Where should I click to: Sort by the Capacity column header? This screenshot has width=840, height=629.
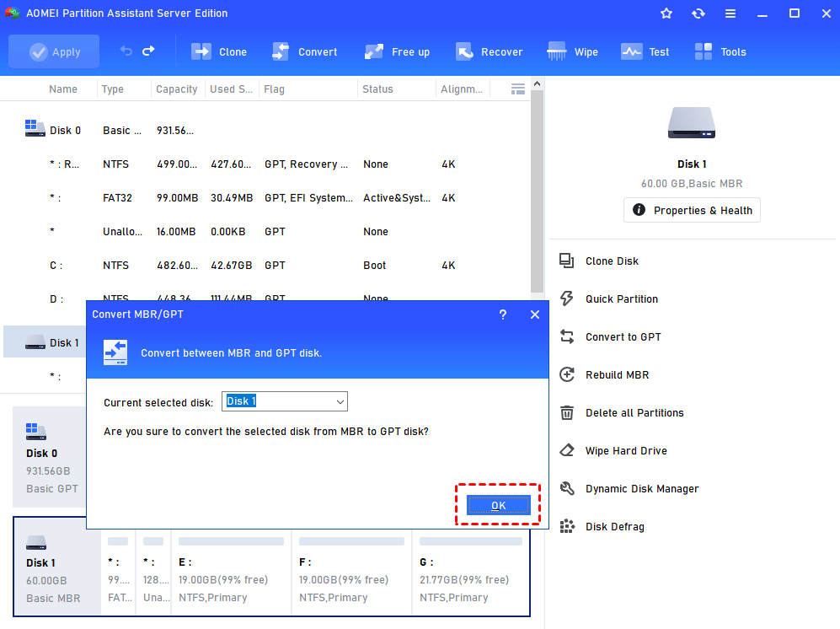point(176,89)
